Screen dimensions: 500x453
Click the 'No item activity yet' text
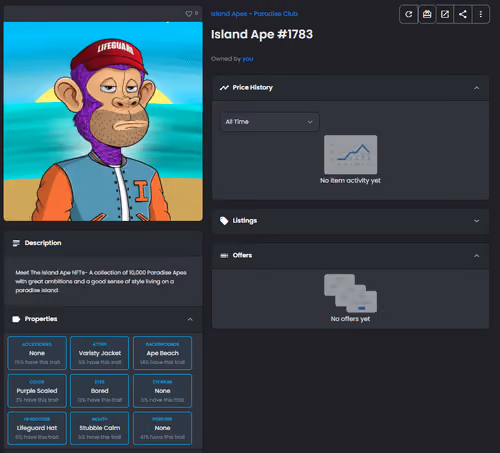pyautogui.click(x=350, y=181)
